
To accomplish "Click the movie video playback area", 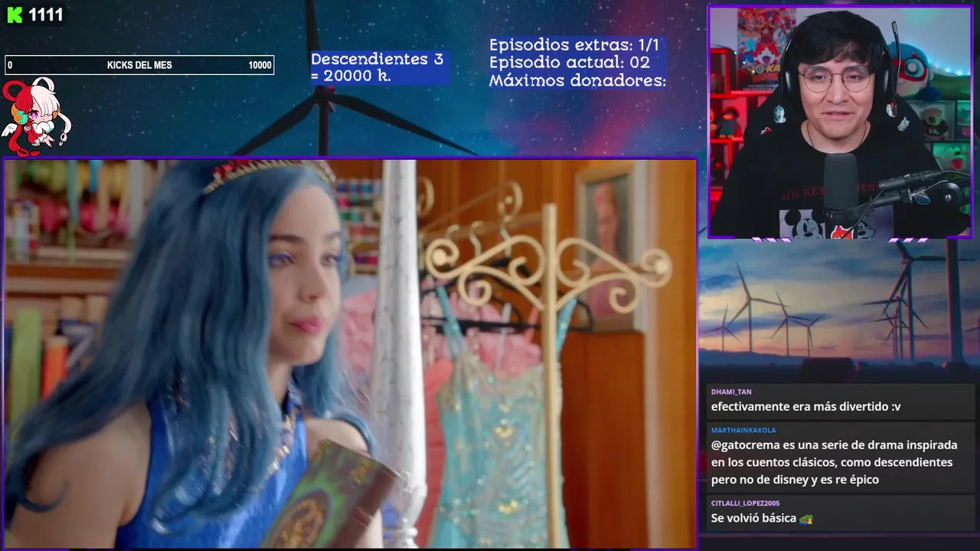I will [351, 354].
